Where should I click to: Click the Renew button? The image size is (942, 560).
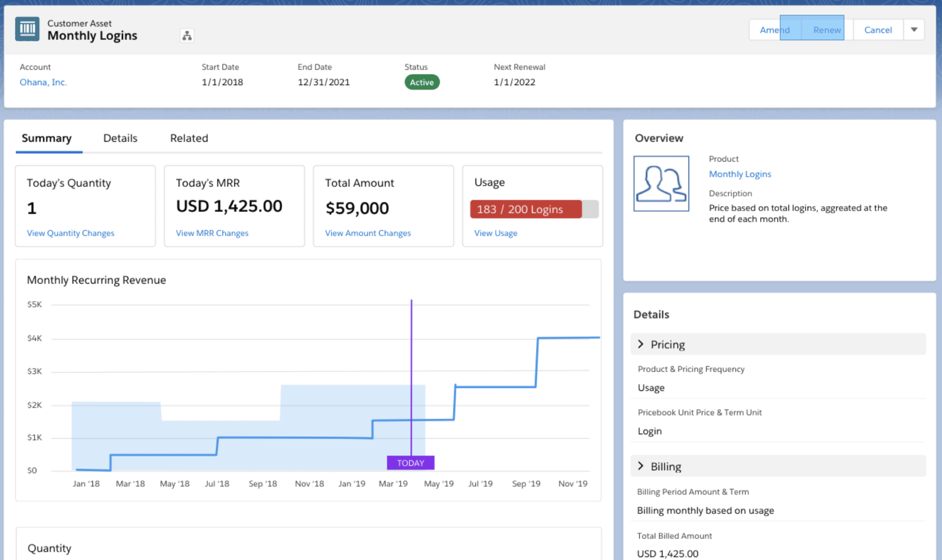pyautogui.click(x=827, y=29)
